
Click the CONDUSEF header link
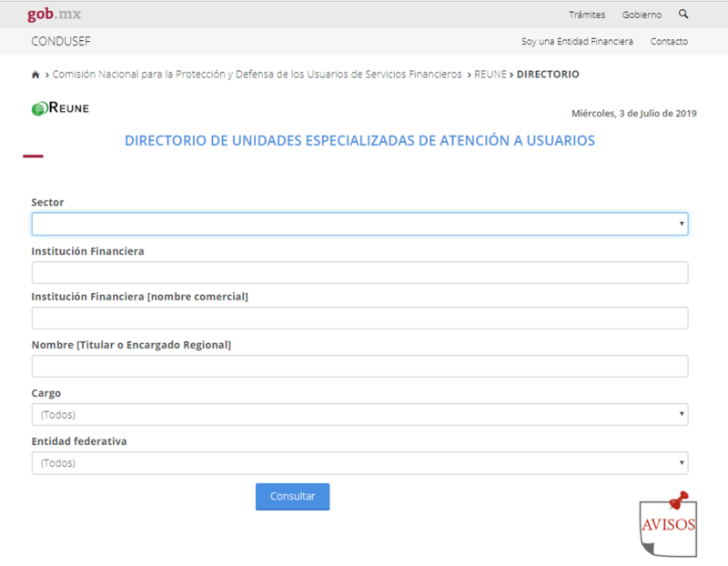click(61, 41)
